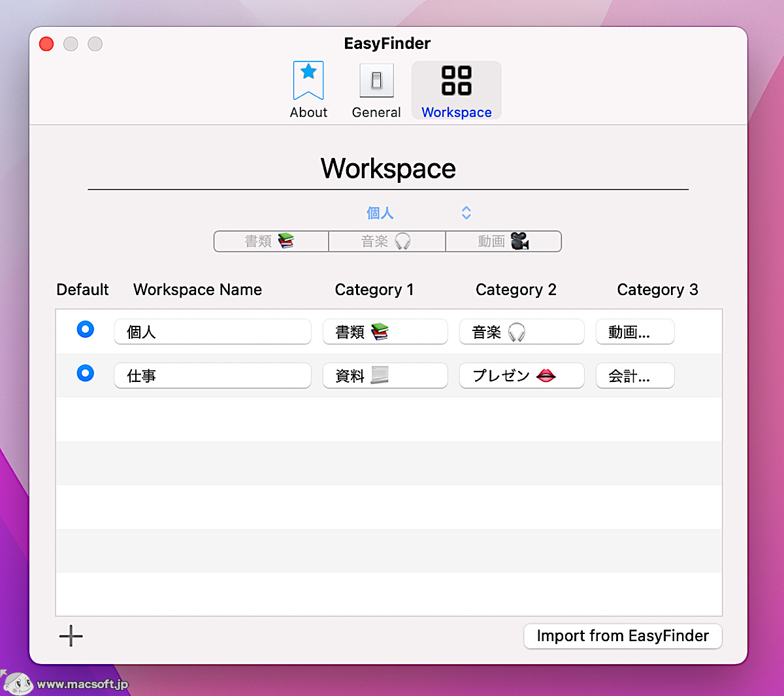This screenshot has width=784, height=696.
Task: Click the 書類 Category 1 field in 個人 row
Action: [x=385, y=332]
